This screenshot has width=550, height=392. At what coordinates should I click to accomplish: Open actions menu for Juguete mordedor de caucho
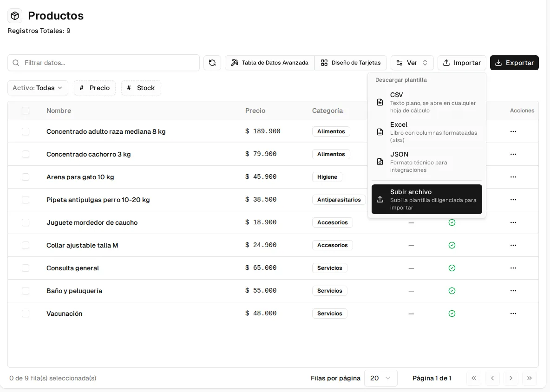point(513,222)
